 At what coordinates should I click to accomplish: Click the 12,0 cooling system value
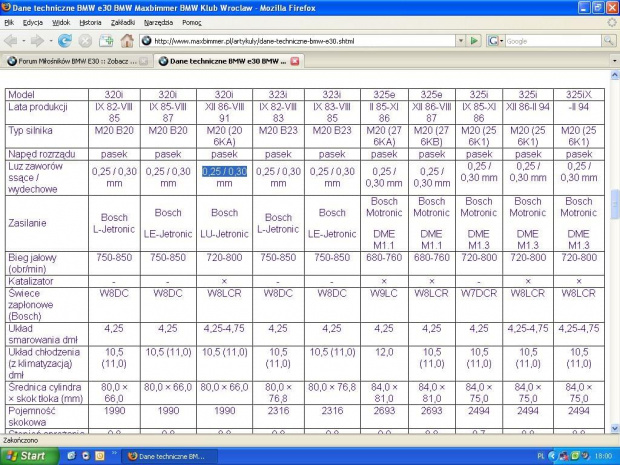pos(384,352)
